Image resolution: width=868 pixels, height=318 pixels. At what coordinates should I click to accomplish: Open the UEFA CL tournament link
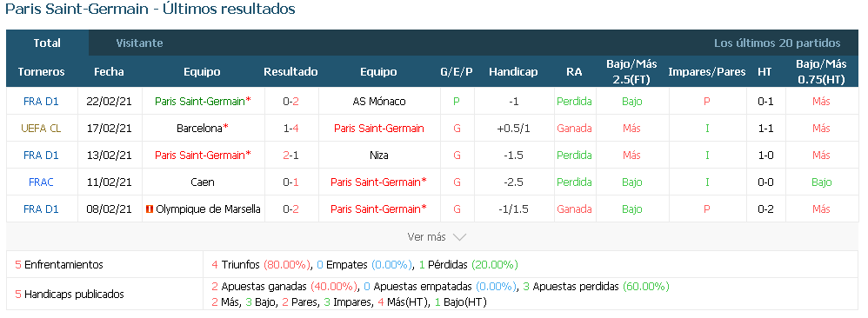(x=41, y=129)
